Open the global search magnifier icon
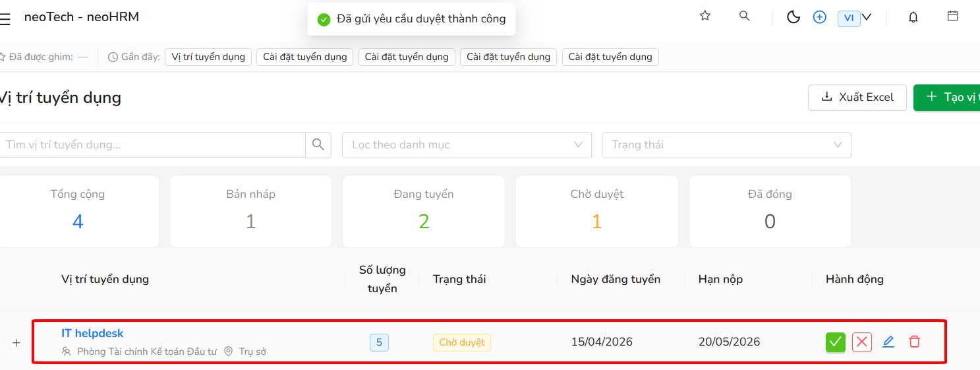Viewport: 980px width, 370px height. (745, 16)
